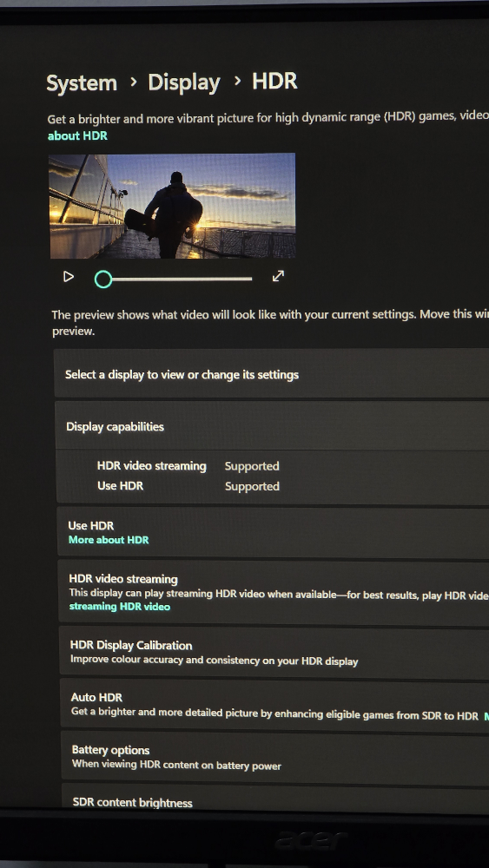Image resolution: width=489 pixels, height=868 pixels.
Task: Click the HDR sunset preview video thumbnail
Action: [172, 206]
